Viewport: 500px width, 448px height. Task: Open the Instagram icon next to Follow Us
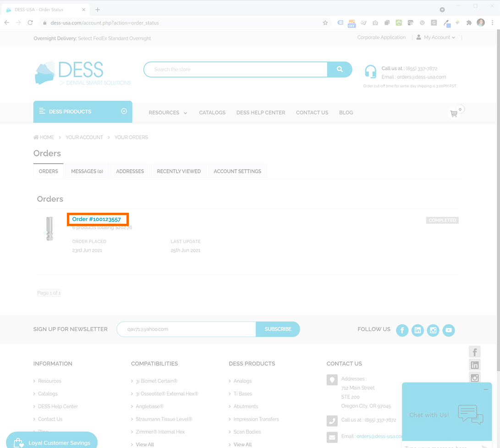[433, 330]
